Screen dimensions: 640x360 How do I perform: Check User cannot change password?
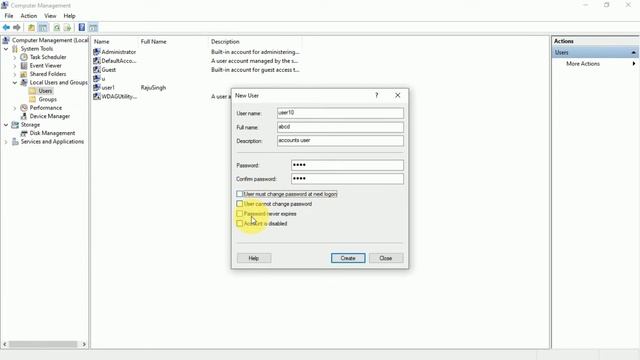pyautogui.click(x=240, y=204)
